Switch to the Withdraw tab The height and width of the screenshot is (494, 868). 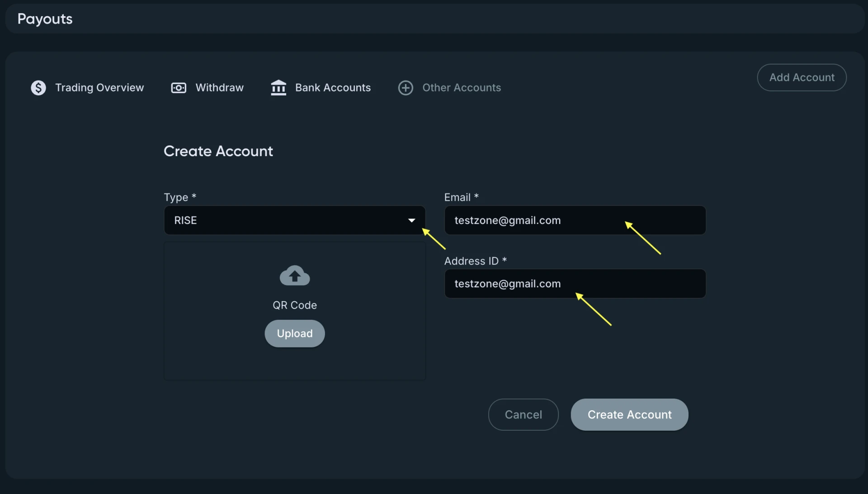[219, 88]
